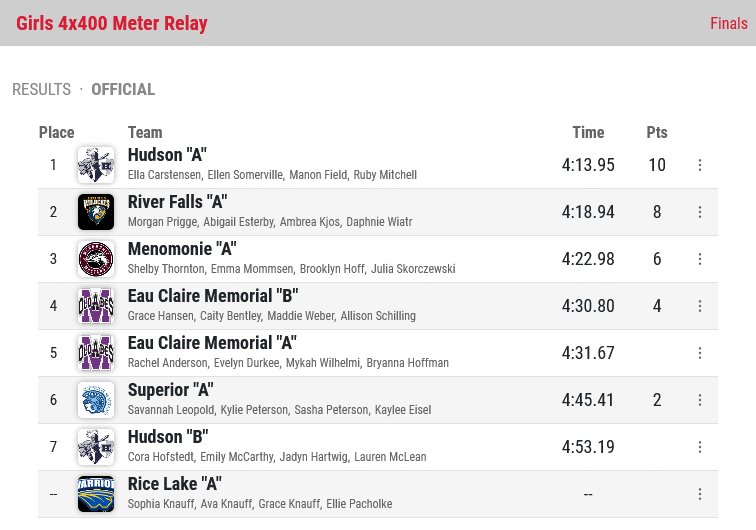Viewport: 756px width, 530px height.
Task: Open the Hudson "A" team logo
Action: point(96,165)
